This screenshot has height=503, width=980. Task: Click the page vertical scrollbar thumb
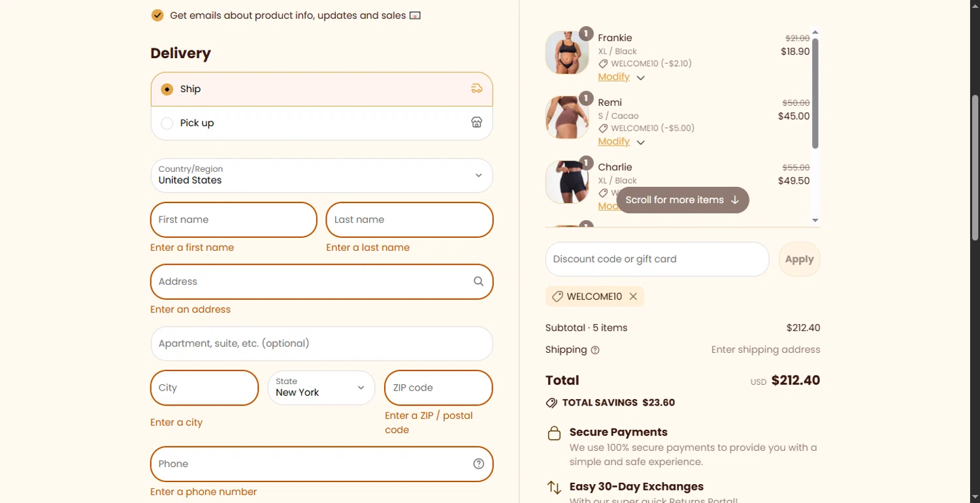(975, 167)
